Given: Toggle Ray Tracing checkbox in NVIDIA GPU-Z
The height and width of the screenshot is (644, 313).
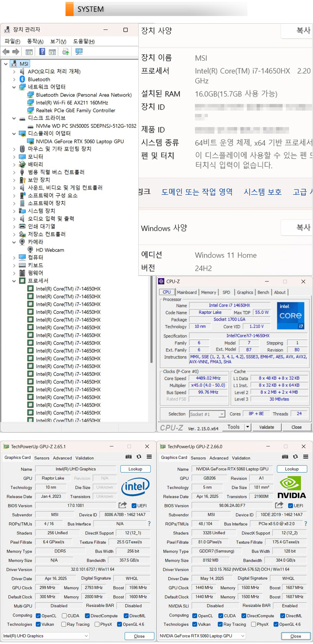Looking at the screenshot, I should click(x=220, y=624).
